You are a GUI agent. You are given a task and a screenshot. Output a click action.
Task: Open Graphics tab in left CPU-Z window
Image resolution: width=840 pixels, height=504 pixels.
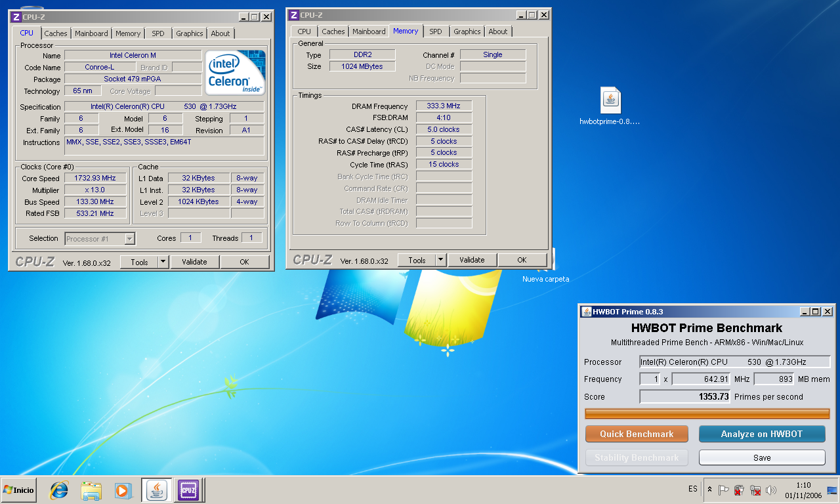click(190, 33)
